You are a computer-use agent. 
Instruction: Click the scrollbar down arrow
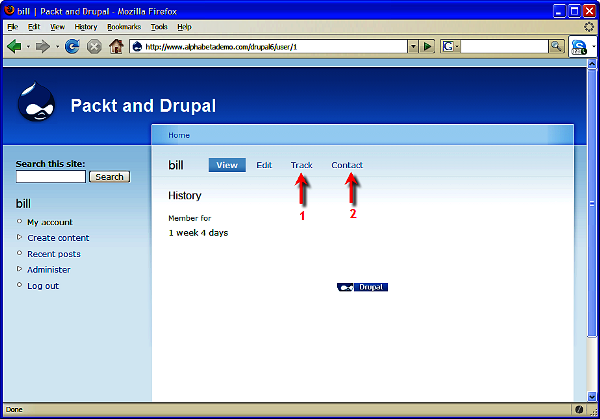[592, 396]
